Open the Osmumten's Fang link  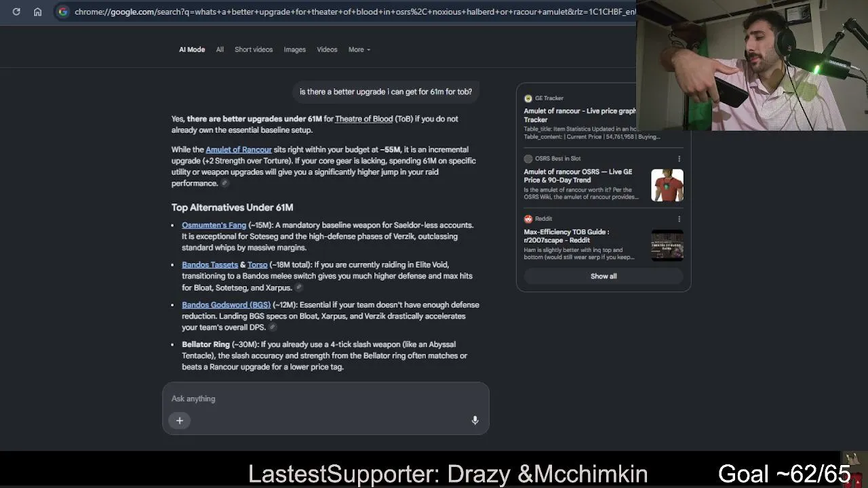click(214, 225)
